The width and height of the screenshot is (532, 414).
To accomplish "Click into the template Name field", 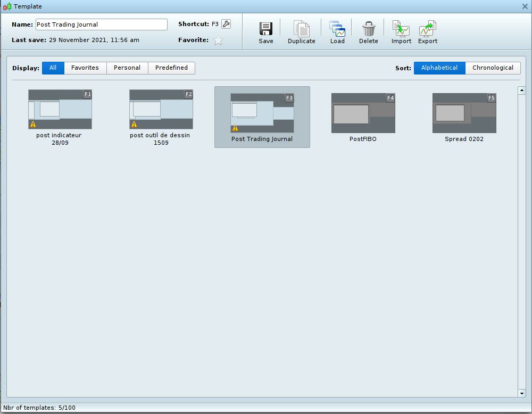I will 102,24.
